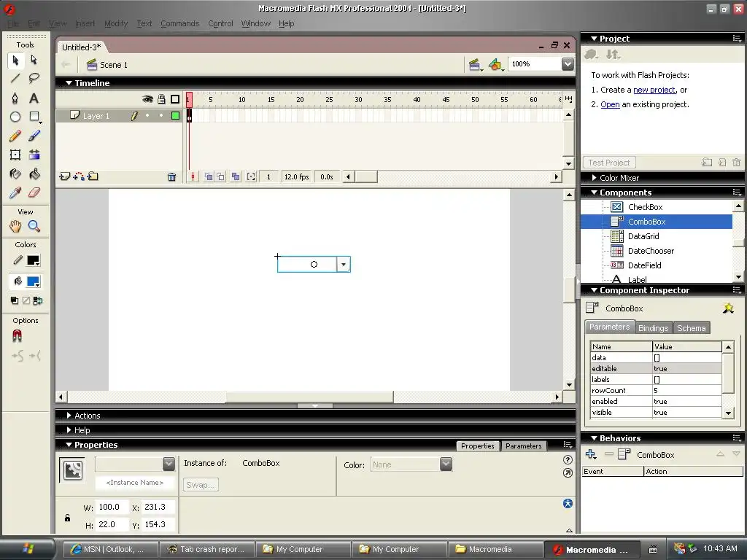
Task: Switch to the Schema tab
Action: pos(692,328)
